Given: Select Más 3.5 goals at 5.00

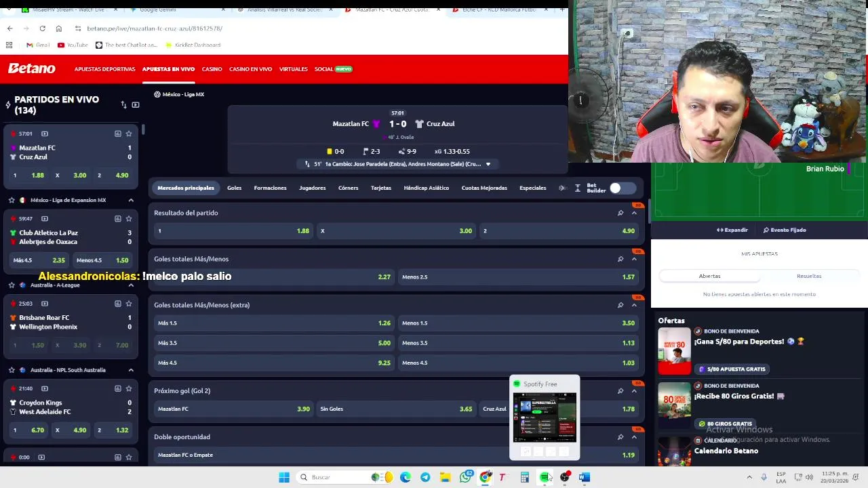Looking at the screenshot, I should pos(274,343).
